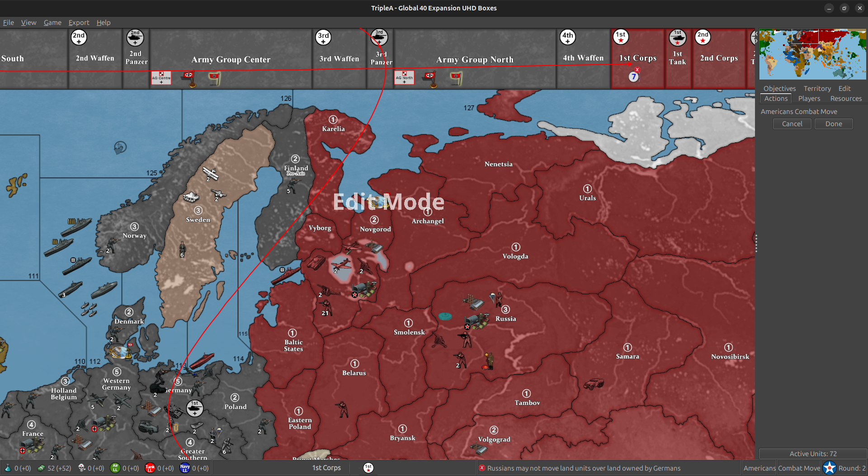Click the Tank LL counter icon in the status bar
This screenshot has height=476, width=868.
point(150,468)
